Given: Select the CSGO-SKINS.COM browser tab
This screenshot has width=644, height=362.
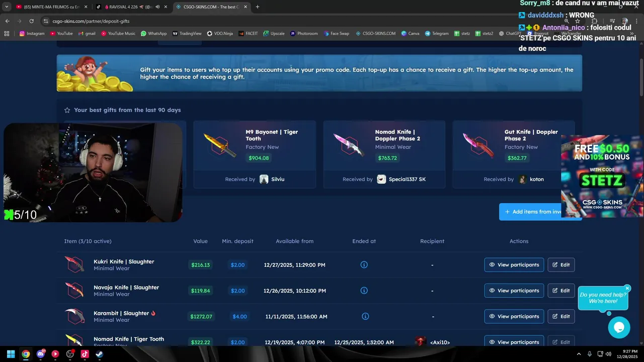Looking at the screenshot, I should click(x=211, y=7).
